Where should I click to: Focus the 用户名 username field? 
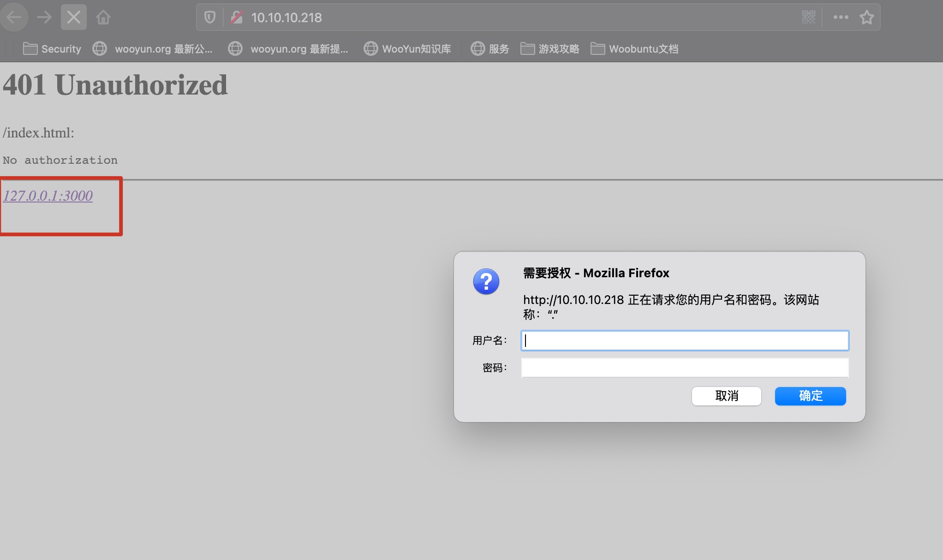tap(685, 341)
